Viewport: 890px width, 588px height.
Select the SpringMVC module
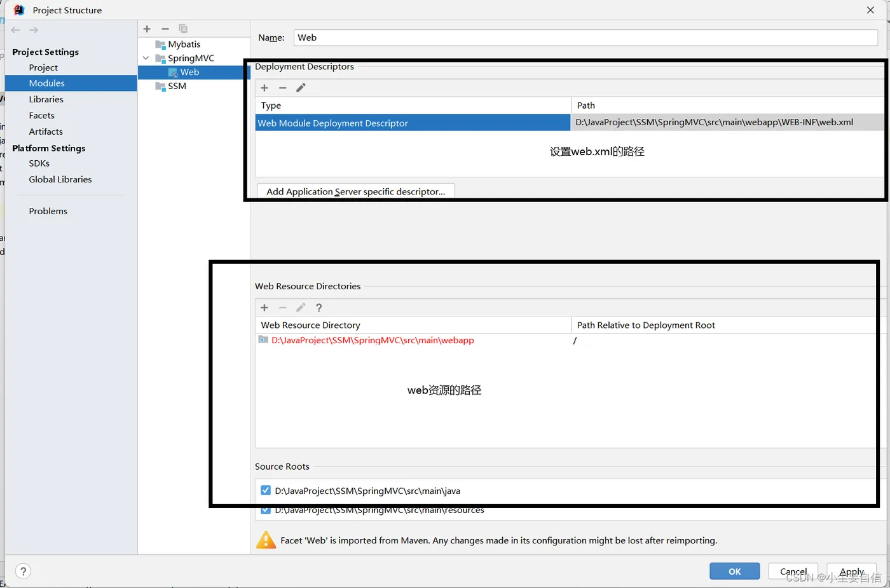pos(191,58)
